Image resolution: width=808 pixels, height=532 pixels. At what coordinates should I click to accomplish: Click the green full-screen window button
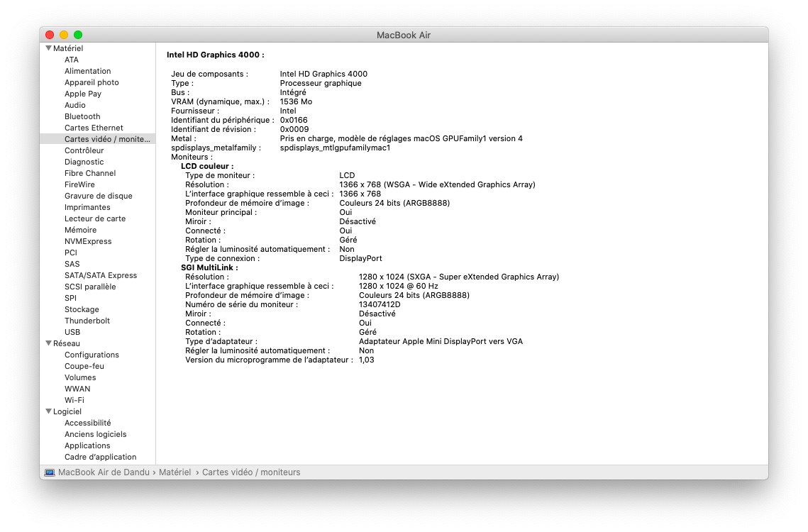tap(78, 35)
